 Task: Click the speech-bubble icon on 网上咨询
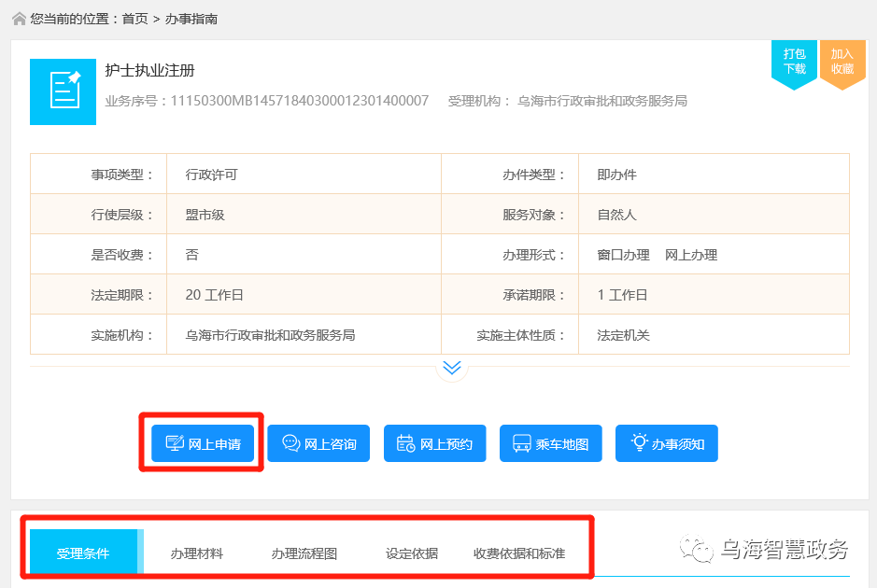(x=290, y=443)
